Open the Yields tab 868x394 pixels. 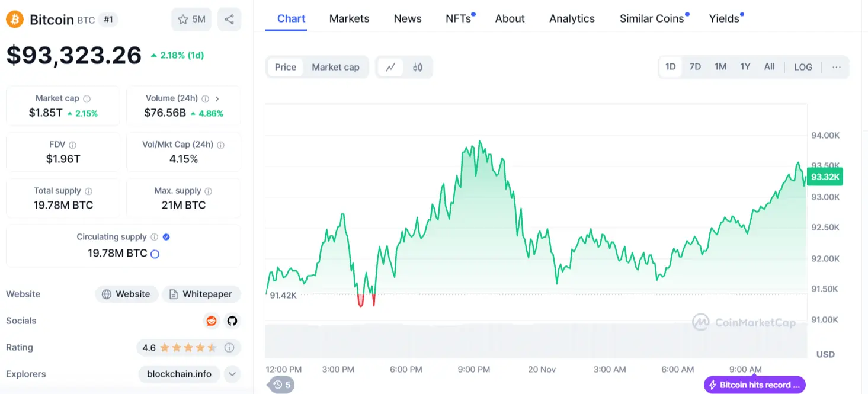click(725, 18)
